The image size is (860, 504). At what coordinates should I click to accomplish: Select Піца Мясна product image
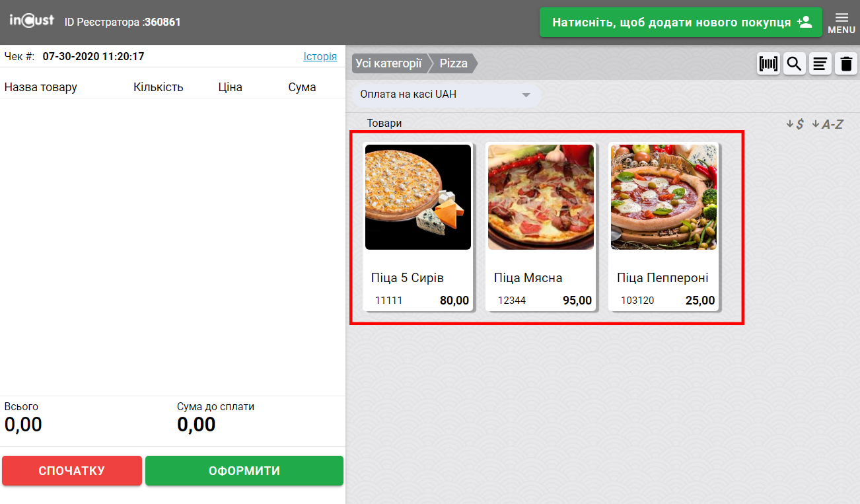(541, 197)
